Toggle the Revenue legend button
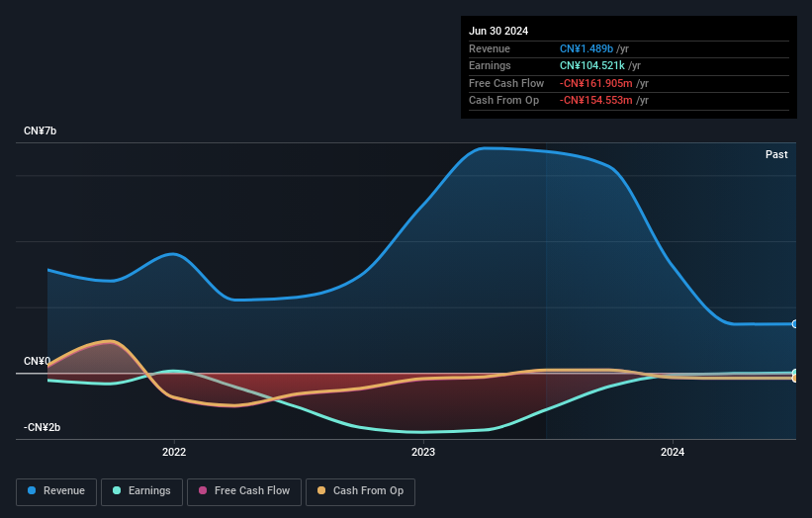This screenshot has height=518, width=812. pos(56,491)
